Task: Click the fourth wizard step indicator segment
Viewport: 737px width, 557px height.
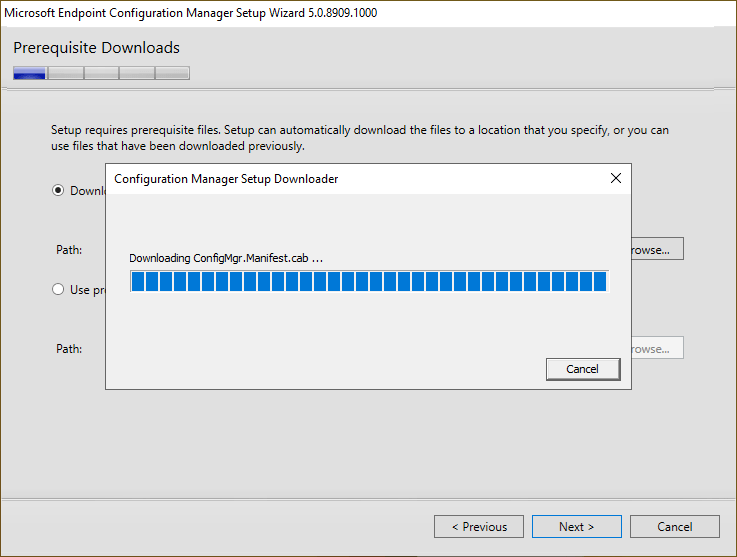Action: point(137,73)
